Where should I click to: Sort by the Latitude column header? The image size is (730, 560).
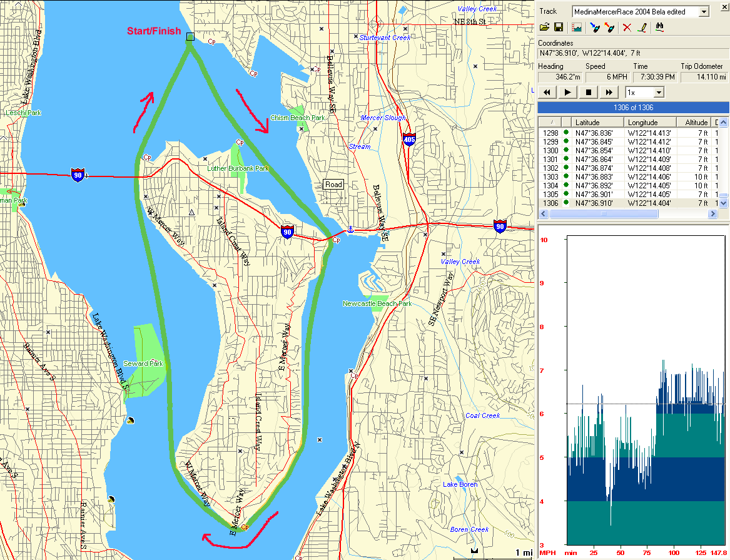tap(598, 123)
